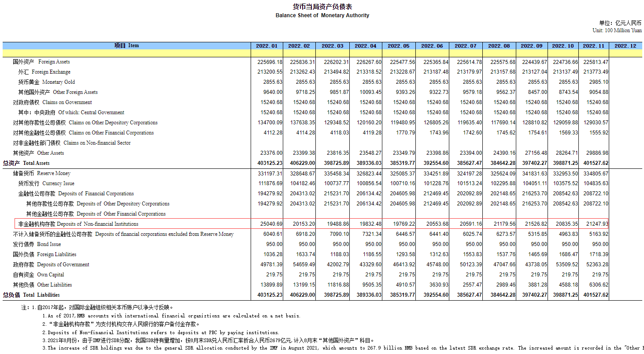Image resolution: width=644 pixels, height=354 pixels.
Task: Click the 项目 Item header cell
Action: [x=126, y=46]
